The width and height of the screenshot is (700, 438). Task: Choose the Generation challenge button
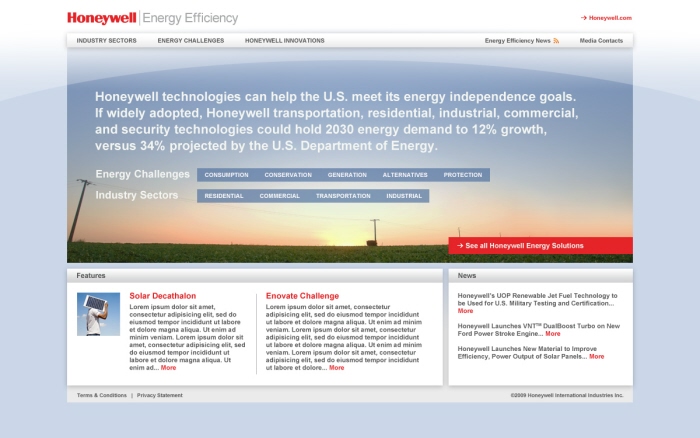[x=347, y=175]
